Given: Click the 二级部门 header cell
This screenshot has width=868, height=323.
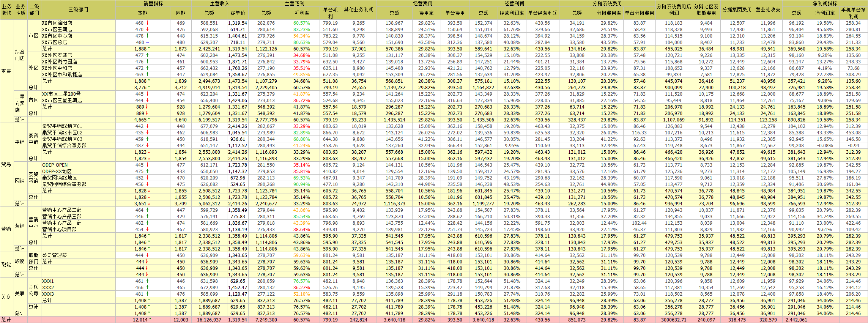Looking at the screenshot, I should [x=34, y=9].
